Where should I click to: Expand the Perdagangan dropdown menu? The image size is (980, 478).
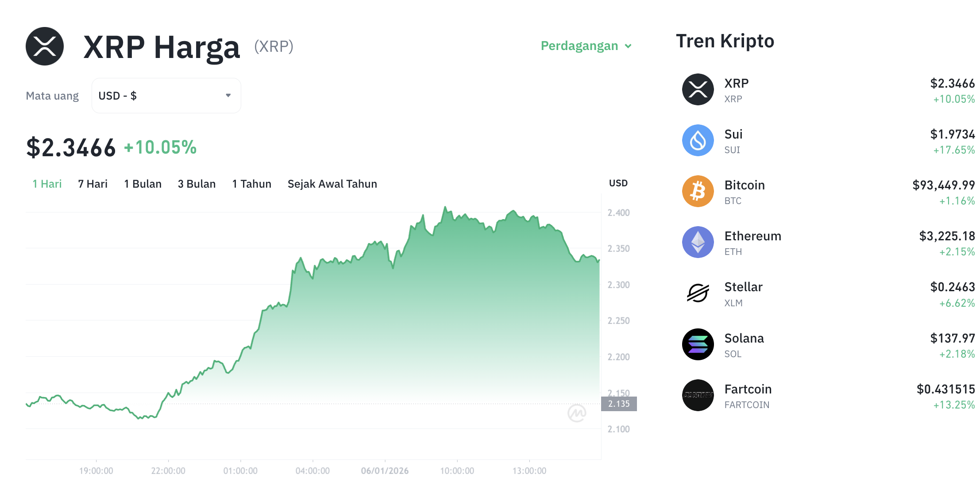(x=586, y=46)
